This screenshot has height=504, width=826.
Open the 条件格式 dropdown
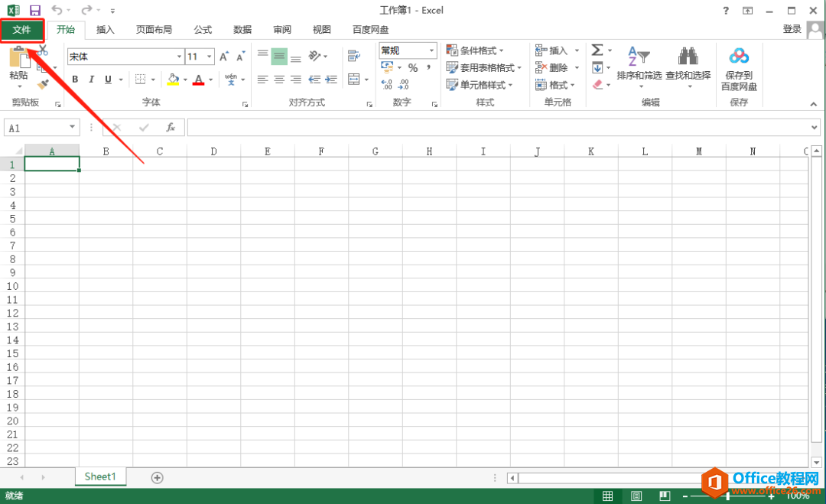pyautogui.click(x=475, y=50)
